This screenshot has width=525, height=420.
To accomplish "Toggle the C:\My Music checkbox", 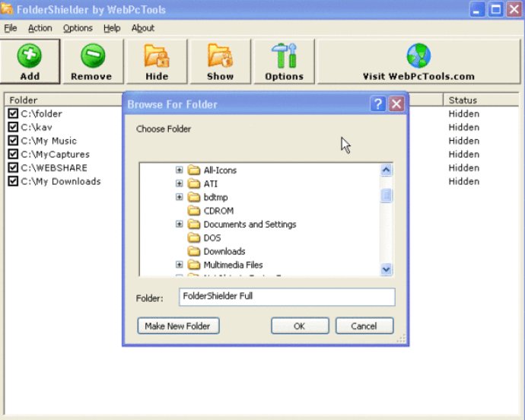I will 13,140.
